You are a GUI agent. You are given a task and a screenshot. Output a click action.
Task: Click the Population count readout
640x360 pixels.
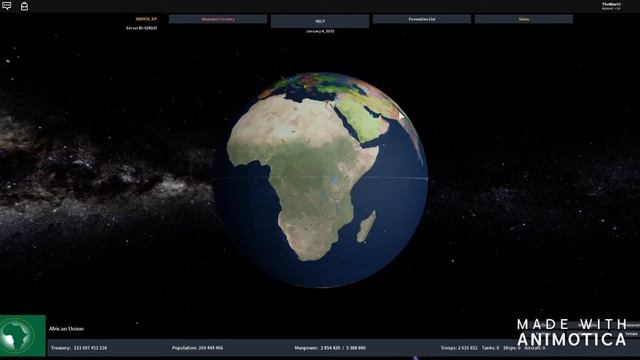tap(198, 348)
